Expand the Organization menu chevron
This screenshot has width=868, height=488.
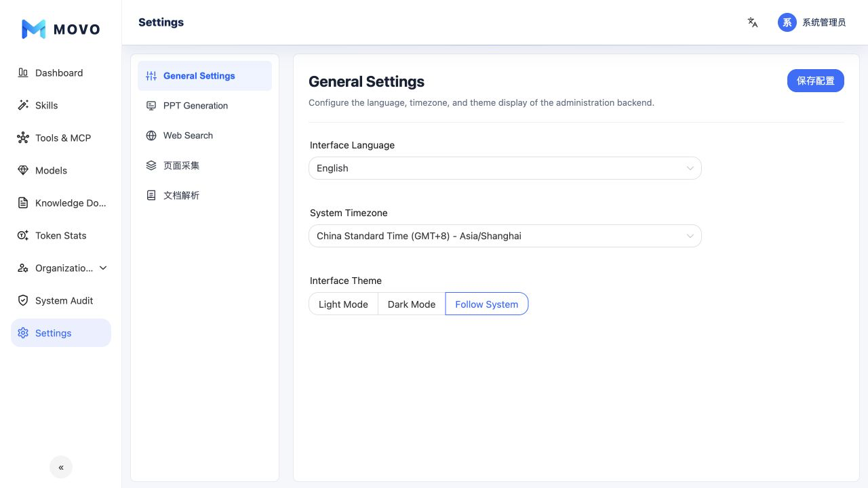click(103, 268)
